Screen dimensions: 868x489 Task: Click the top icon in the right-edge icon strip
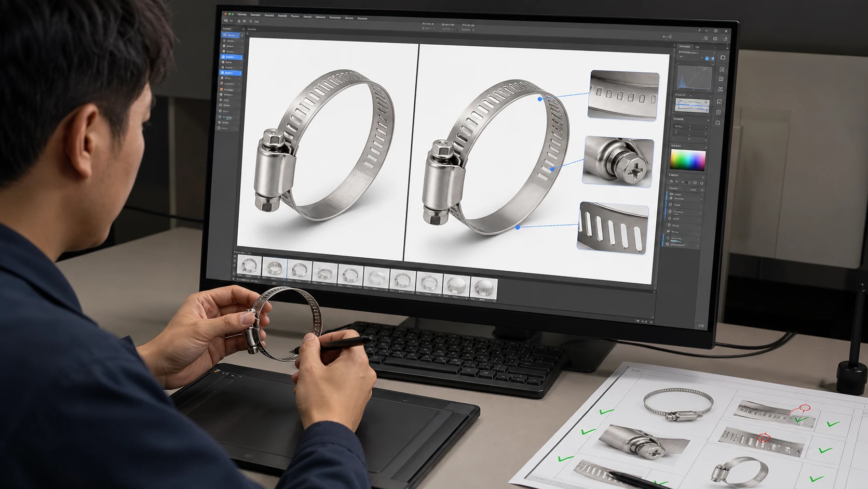(723, 58)
